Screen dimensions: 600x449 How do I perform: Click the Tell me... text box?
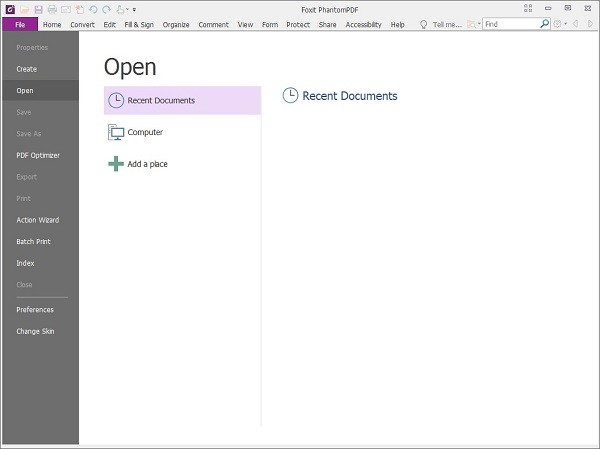[447, 24]
